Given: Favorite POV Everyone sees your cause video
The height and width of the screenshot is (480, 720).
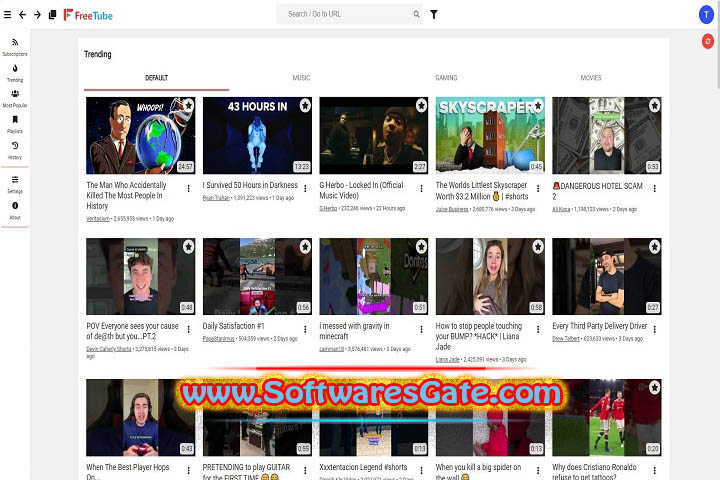Looking at the screenshot, I should (x=188, y=247).
